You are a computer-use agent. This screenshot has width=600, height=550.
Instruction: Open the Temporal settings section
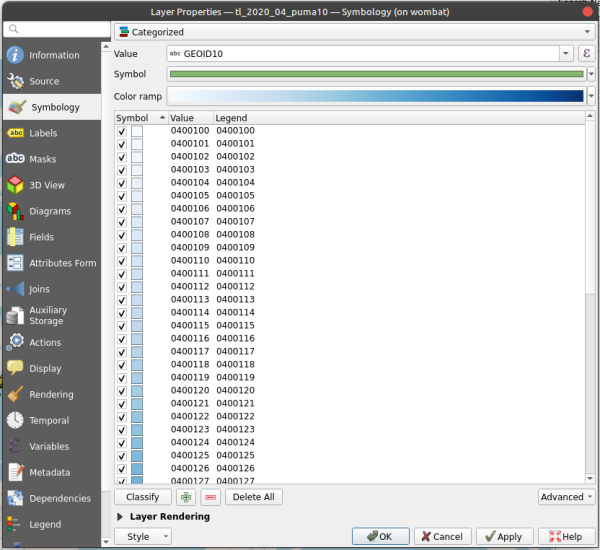point(49,421)
